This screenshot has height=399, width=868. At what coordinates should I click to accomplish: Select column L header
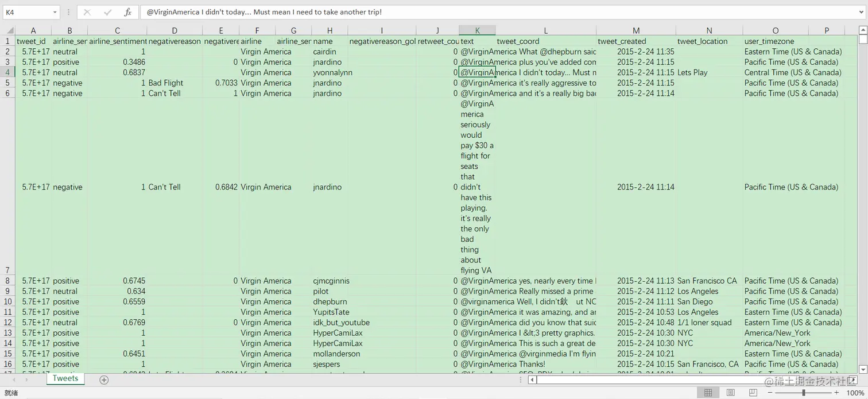pyautogui.click(x=545, y=30)
